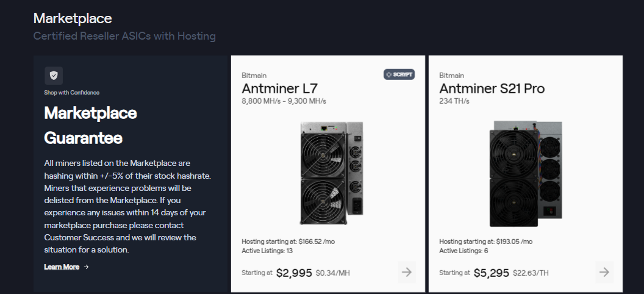This screenshot has height=294, width=644.
Task: Click the arrow beside Learn More
Action: click(86, 267)
